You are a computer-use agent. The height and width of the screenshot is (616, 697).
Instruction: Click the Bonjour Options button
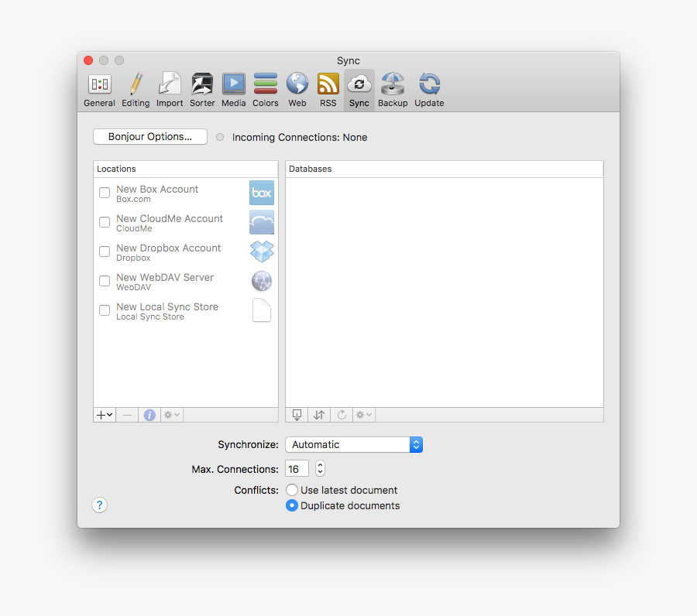(x=150, y=136)
